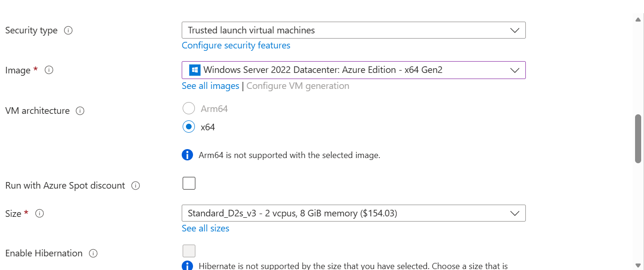Click the See all images link
The width and height of the screenshot is (644, 270).
[x=210, y=86]
